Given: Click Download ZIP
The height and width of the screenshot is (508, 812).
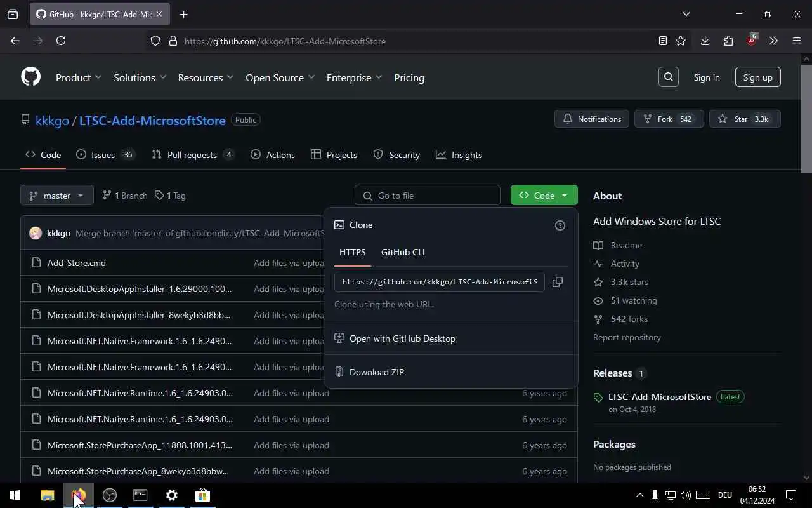Looking at the screenshot, I should coord(450,372).
